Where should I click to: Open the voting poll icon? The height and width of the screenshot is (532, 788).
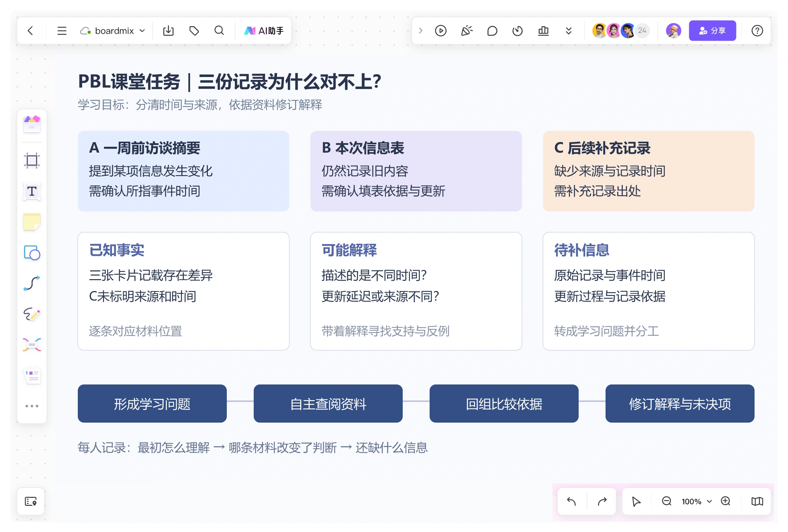pos(543,31)
